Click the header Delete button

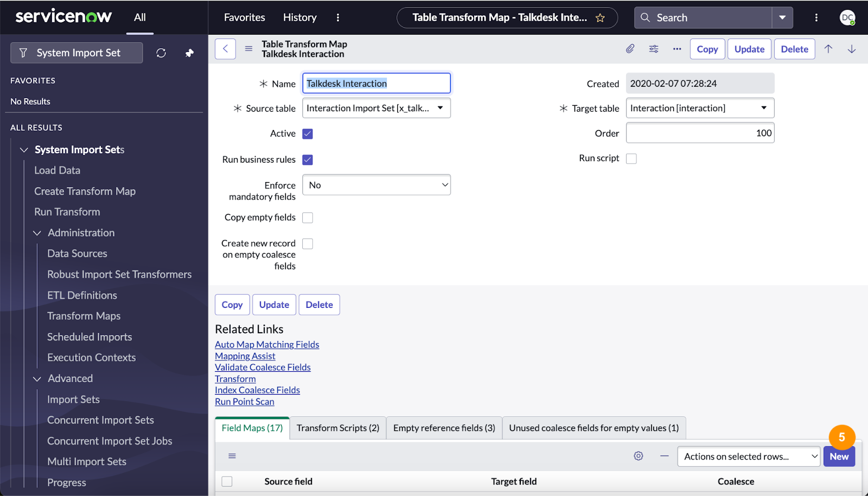795,49
